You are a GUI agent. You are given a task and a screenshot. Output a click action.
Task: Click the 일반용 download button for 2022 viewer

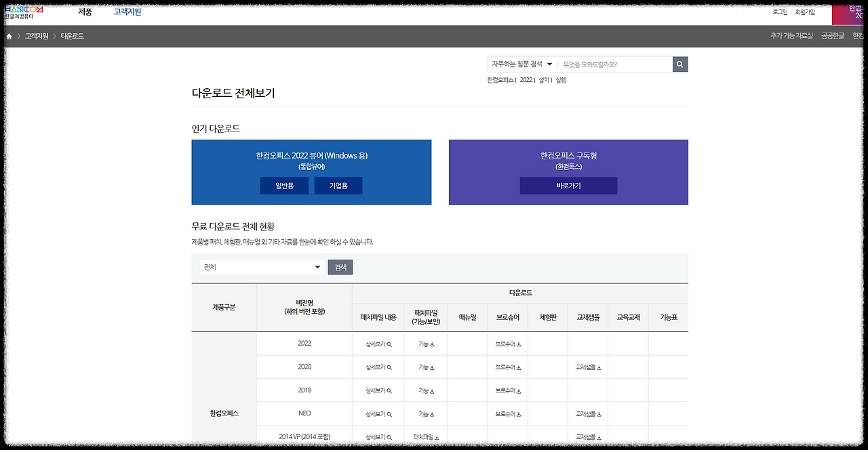284,185
